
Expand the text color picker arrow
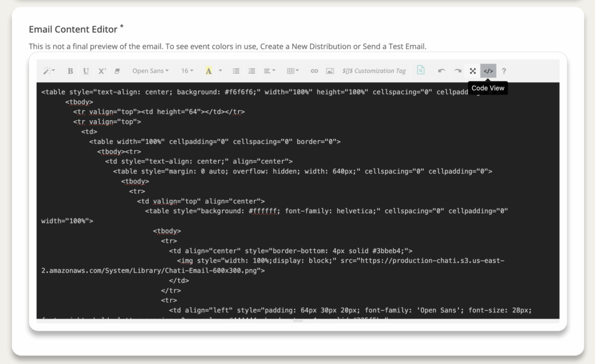tap(220, 71)
